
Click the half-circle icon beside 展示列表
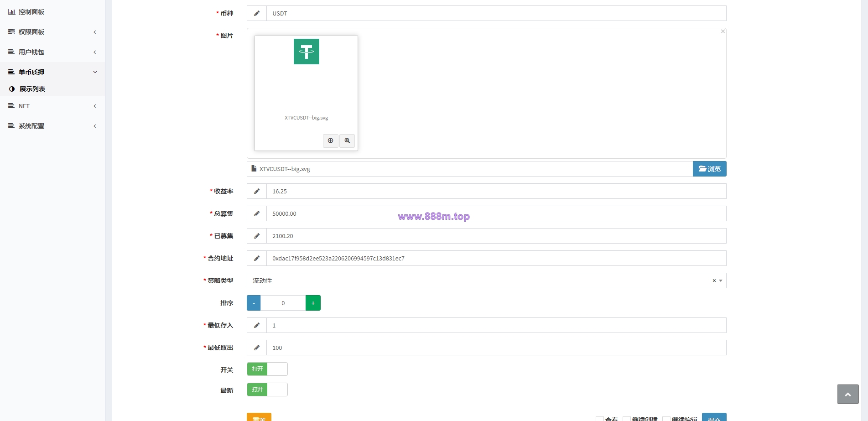pyautogui.click(x=12, y=89)
